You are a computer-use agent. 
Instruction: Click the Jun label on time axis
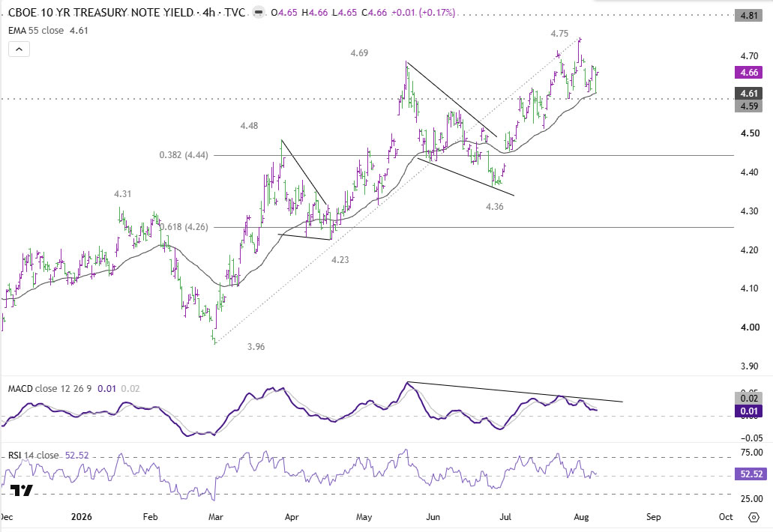click(x=433, y=517)
